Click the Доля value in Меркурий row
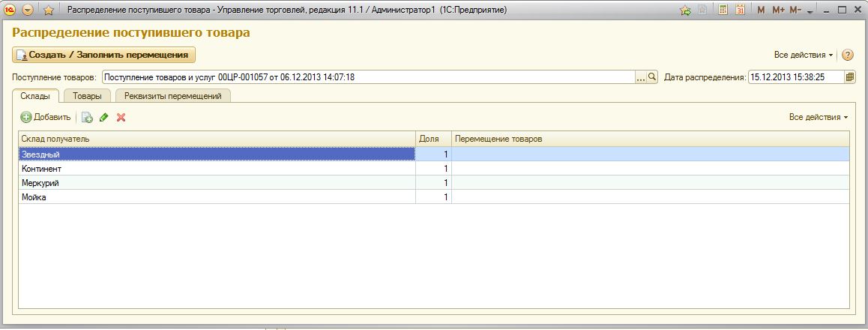 (x=433, y=183)
